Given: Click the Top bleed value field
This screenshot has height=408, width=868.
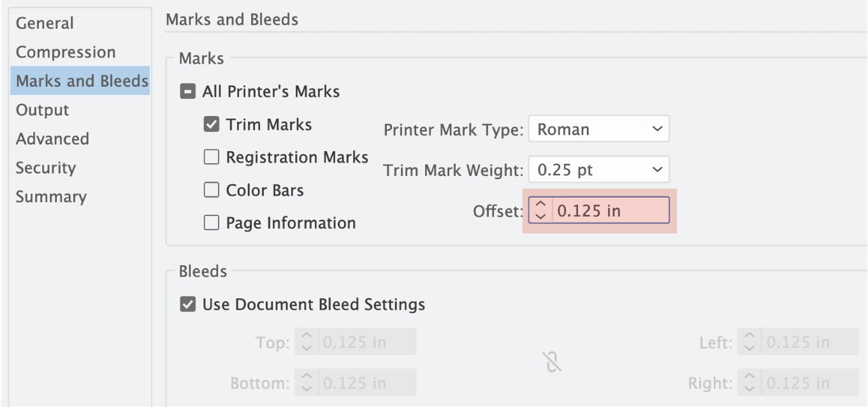Looking at the screenshot, I should tap(367, 342).
